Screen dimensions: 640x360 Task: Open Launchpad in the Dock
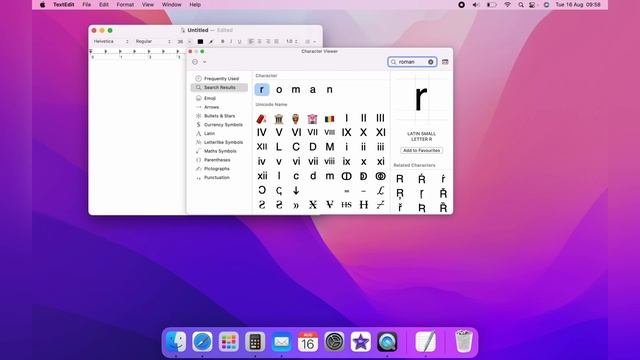[x=229, y=342]
